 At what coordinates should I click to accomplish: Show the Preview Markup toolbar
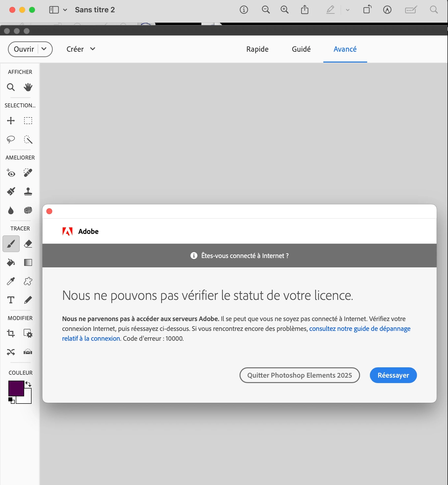pos(387,10)
